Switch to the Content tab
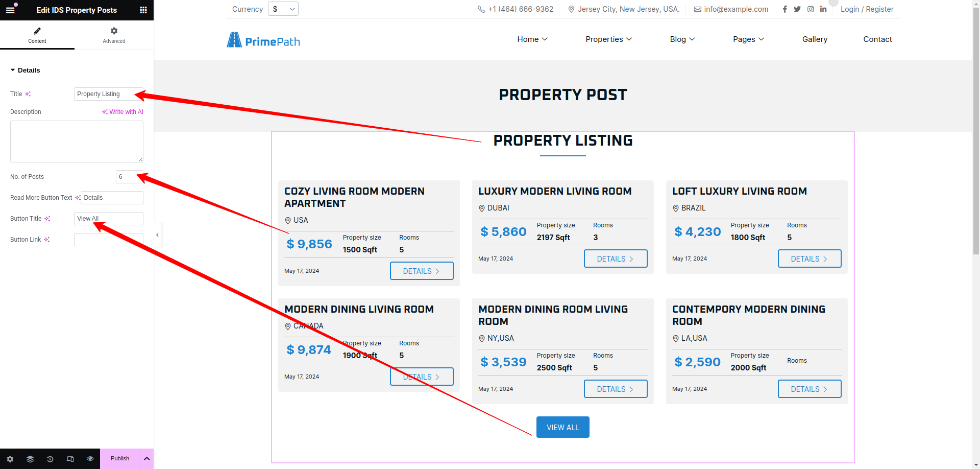980x469 pixels. tap(37, 35)
